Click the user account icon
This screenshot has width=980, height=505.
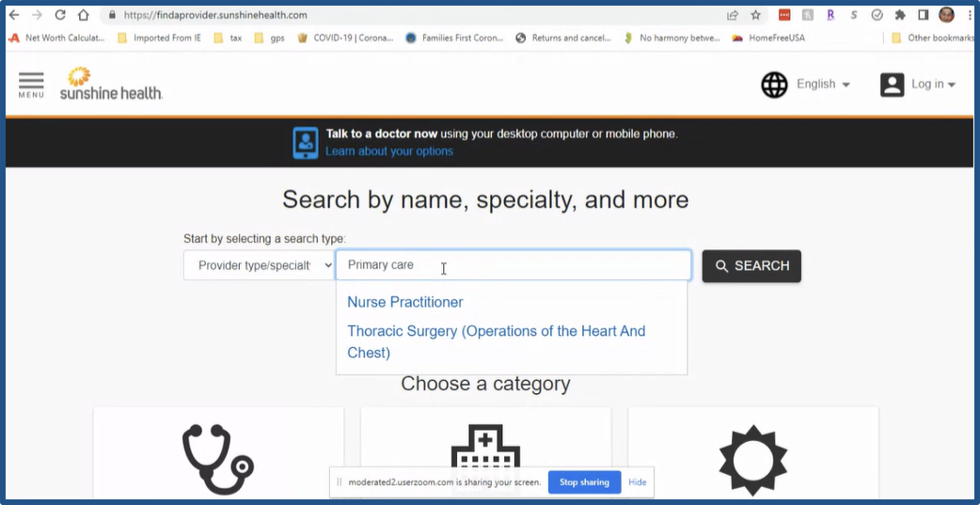[892, 85]
